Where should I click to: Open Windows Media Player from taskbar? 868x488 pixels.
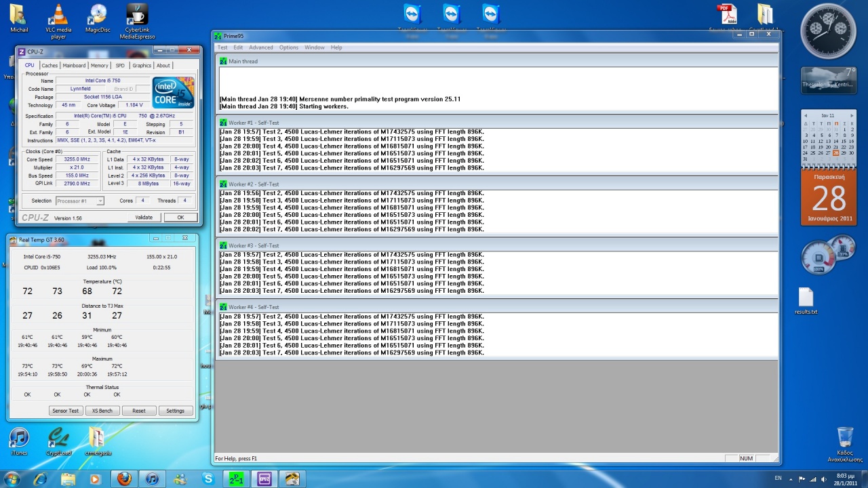(95, 479)
